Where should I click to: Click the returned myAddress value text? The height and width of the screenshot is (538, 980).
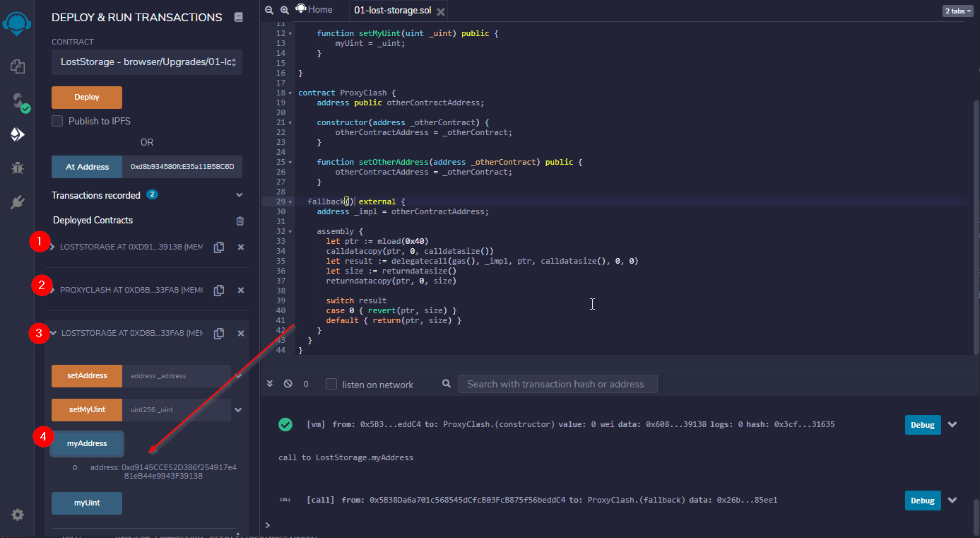[x=163, y=472]
